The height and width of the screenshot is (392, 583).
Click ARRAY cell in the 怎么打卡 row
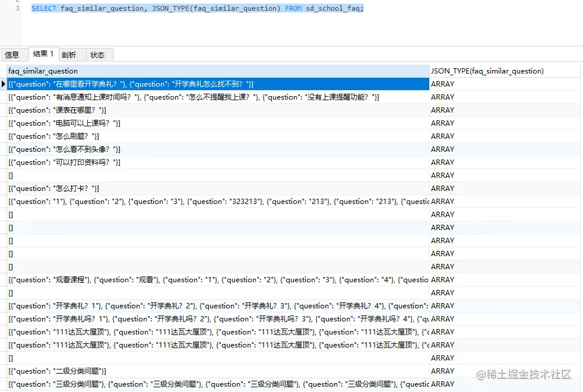pos(505,189)
